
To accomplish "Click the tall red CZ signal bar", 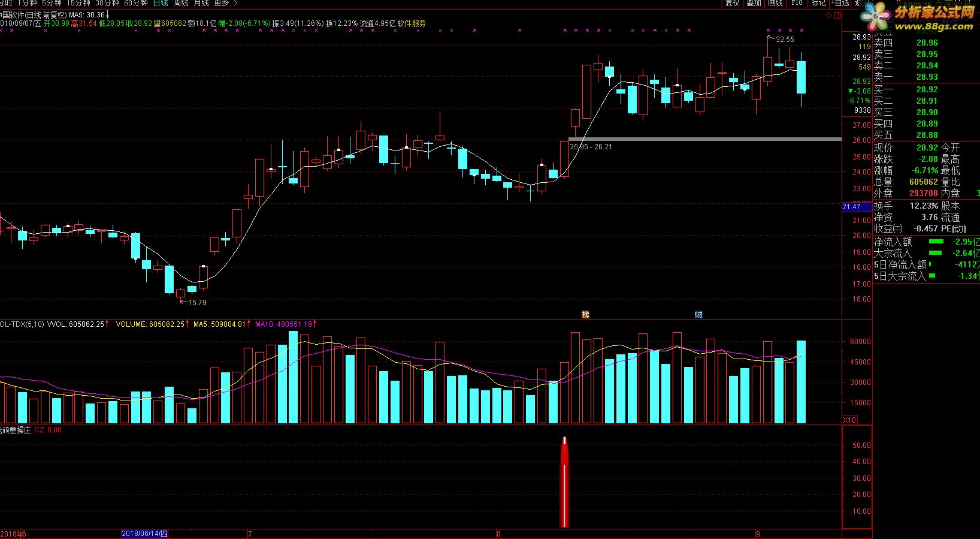I will click(564, 483).
